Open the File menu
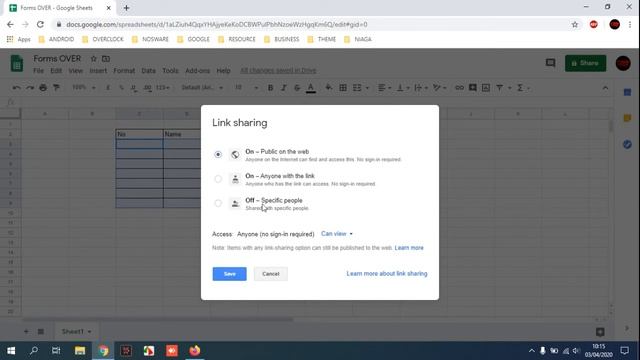This screenshot has width=640, height=360. [x=38, y=71]
